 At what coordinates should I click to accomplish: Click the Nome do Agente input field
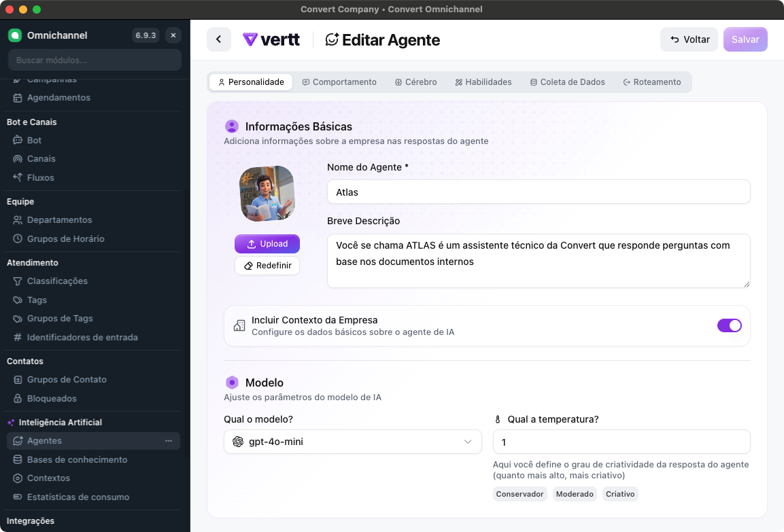click(x=539, y=192)
